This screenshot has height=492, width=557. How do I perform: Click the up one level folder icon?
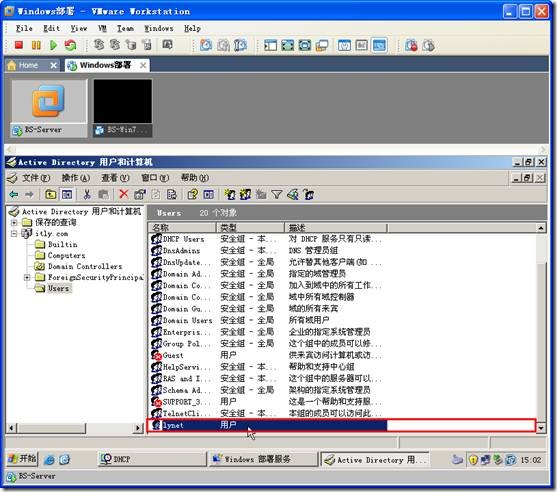[x=51, y=194]
